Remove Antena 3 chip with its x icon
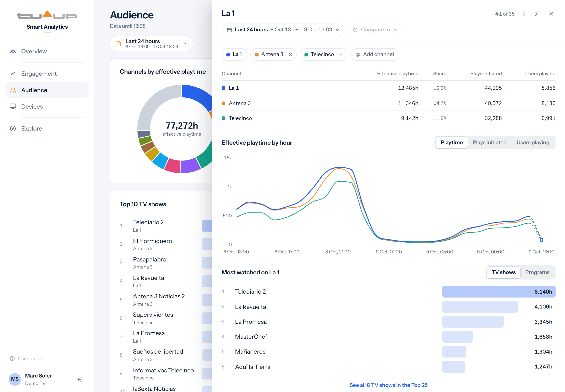This screenshot has width=565, height=392. 290,54
